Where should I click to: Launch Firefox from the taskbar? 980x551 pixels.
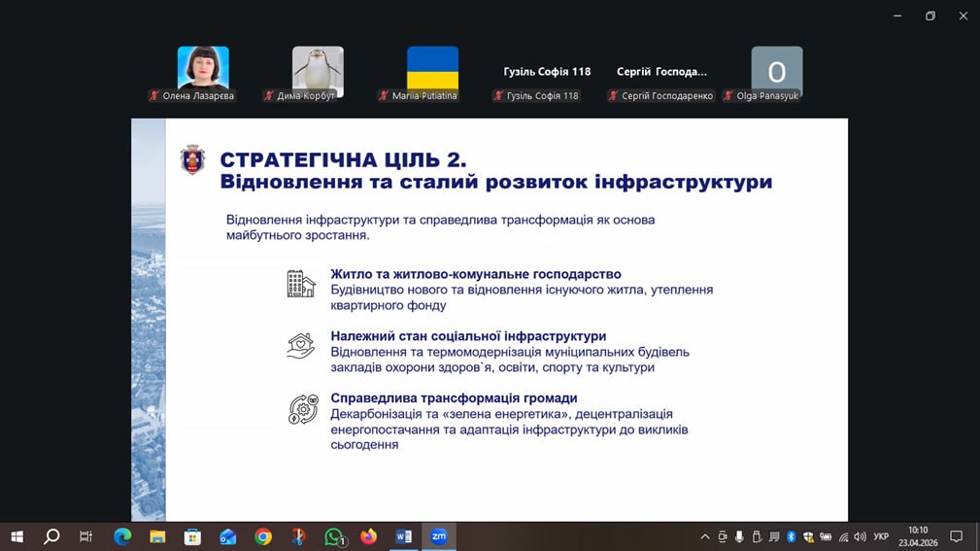369,536
